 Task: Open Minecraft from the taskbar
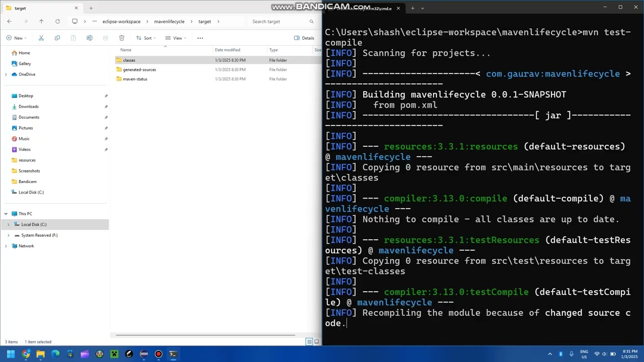coord(114,354)
